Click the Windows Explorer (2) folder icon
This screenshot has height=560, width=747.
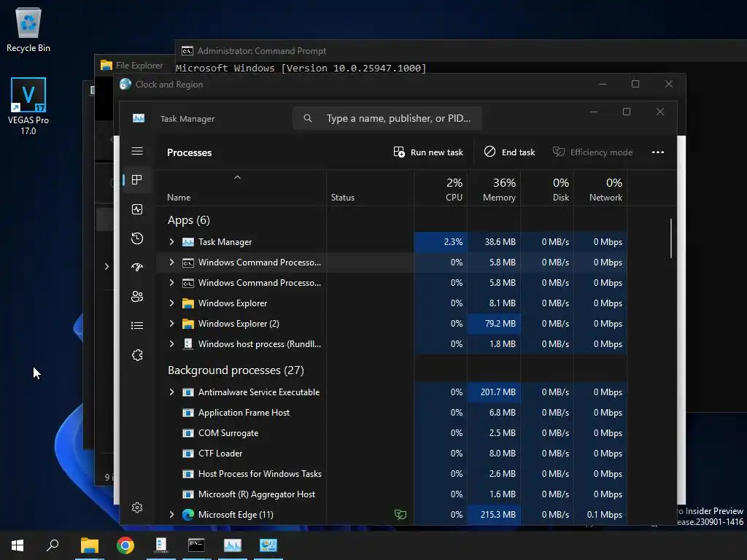(188, 324)
